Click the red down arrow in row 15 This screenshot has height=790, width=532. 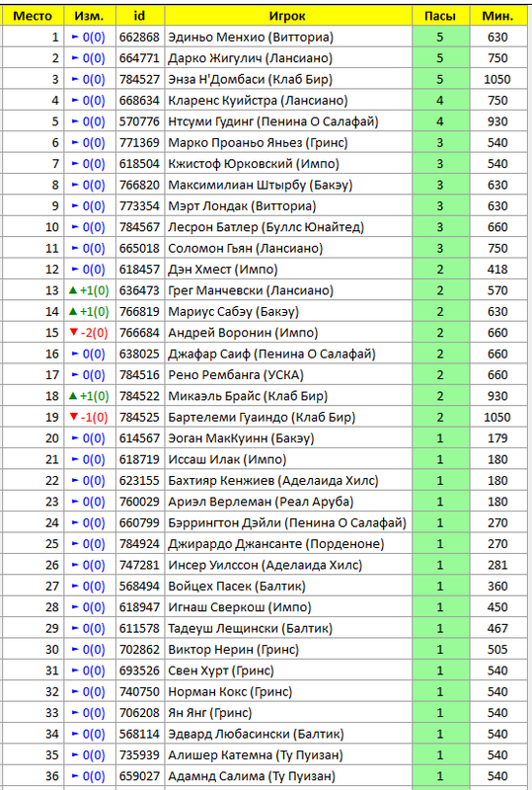[x=74, y=333]
